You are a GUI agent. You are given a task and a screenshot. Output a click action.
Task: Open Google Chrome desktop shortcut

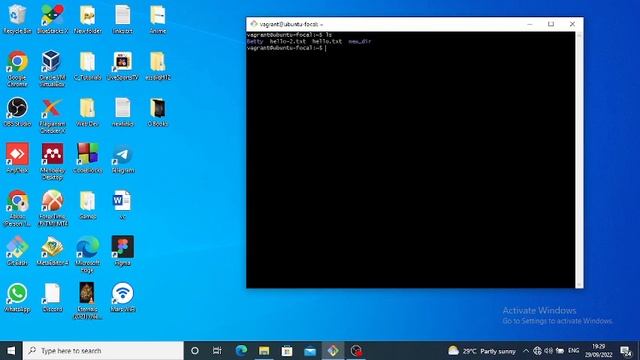point(17,68)
